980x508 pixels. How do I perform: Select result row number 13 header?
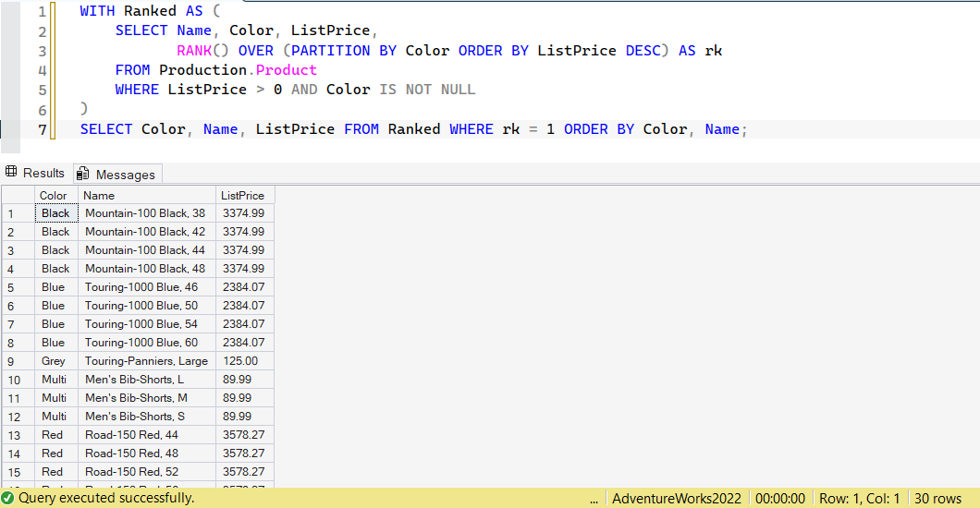(x=18, y=435)
